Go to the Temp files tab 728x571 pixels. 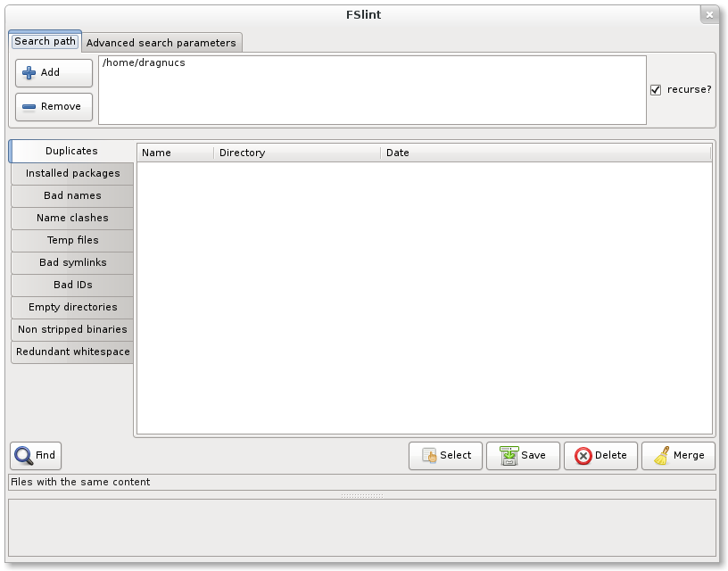[x=72, y=240]
